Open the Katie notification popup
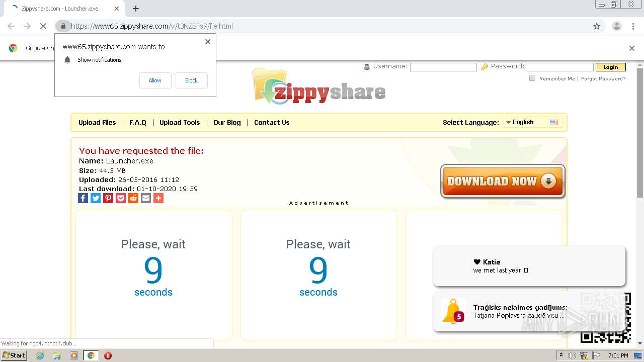This screenshot has width=644, height=362. [529, 266]
